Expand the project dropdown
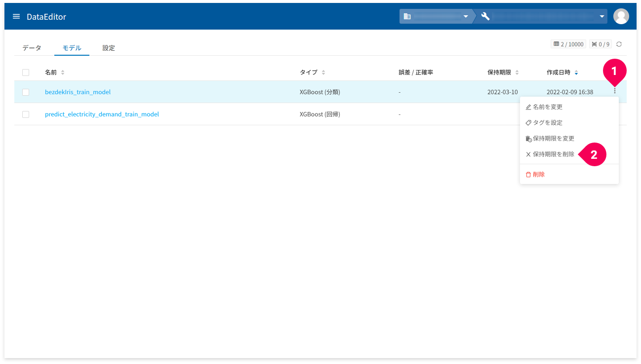The image size is (641, 364). 602,16
